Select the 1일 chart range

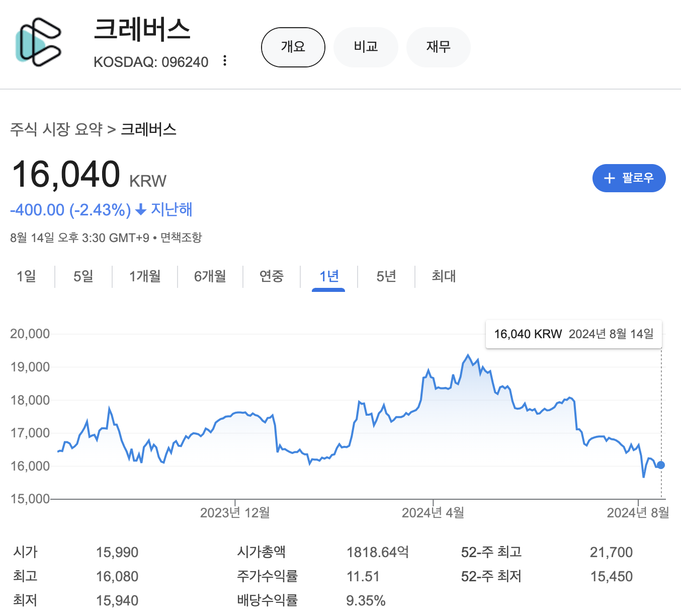26,276
